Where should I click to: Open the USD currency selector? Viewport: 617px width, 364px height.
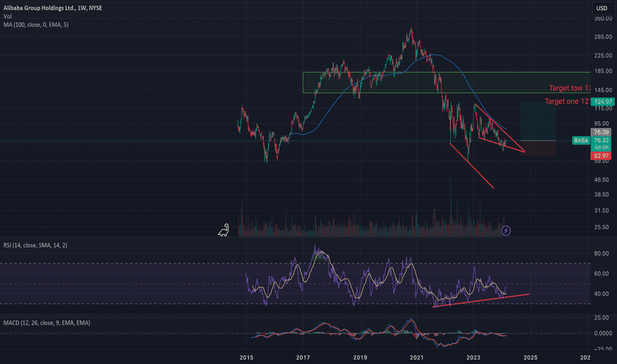(x=602, y=8)
